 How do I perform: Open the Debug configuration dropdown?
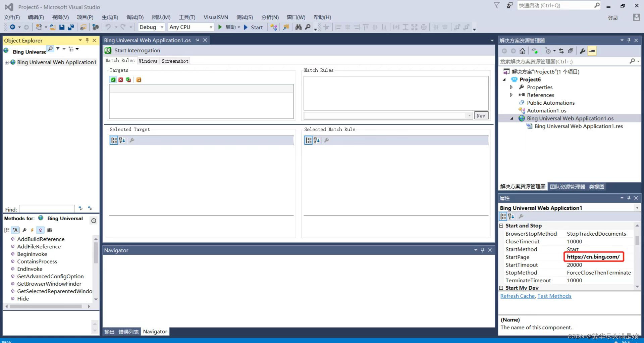(162, 27)
